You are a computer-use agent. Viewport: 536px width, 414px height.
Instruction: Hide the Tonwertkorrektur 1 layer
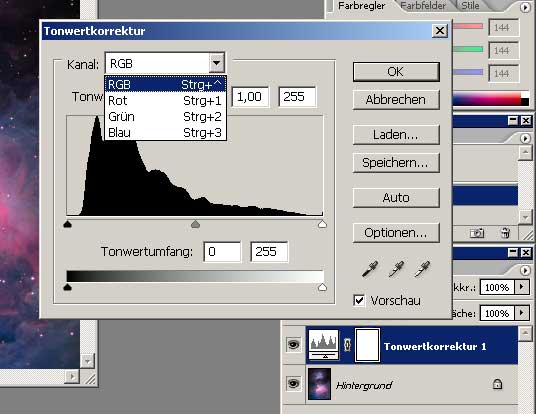pyautogui.click(x=293, y=345)
